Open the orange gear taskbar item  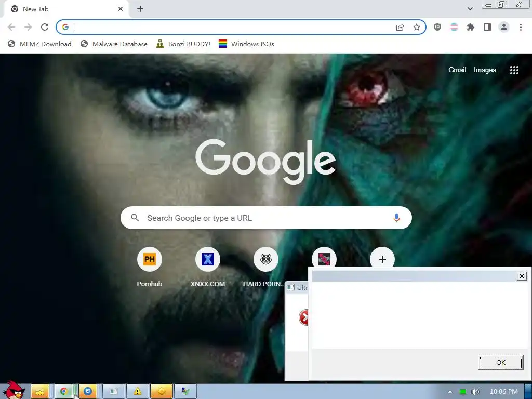162,392
